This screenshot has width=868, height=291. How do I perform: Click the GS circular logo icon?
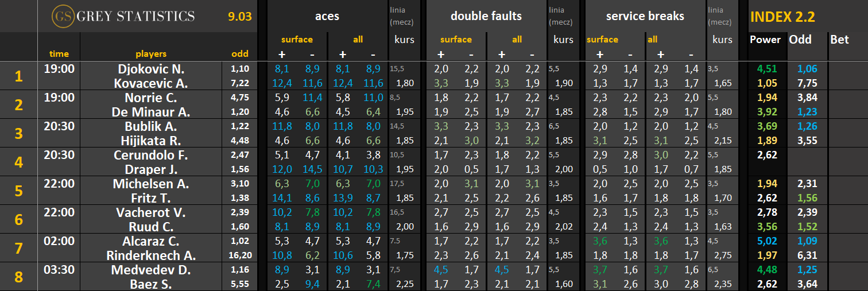(x=62, y=16)
